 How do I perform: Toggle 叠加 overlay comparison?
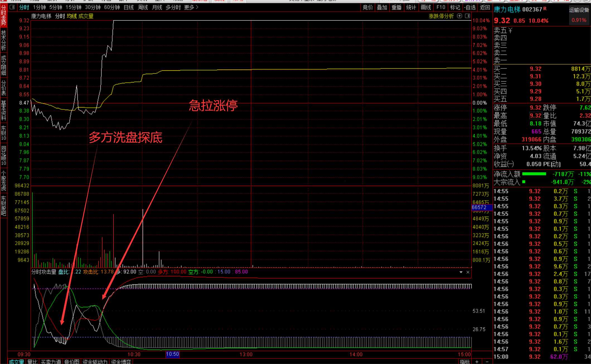(382, 8)
